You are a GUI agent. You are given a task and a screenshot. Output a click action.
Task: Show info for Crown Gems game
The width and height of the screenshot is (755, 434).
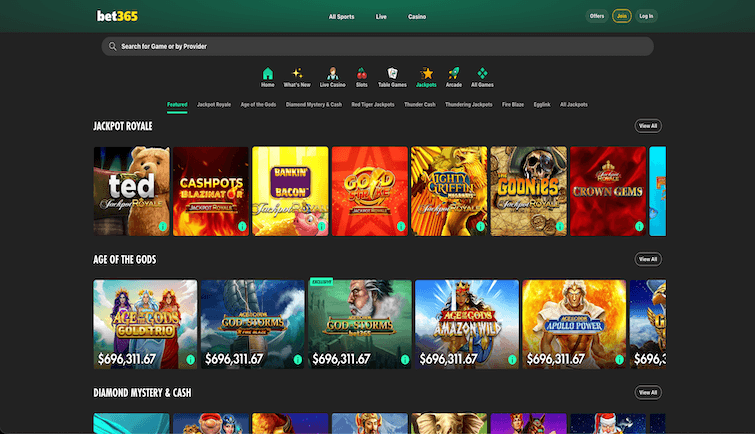[639, 226]
